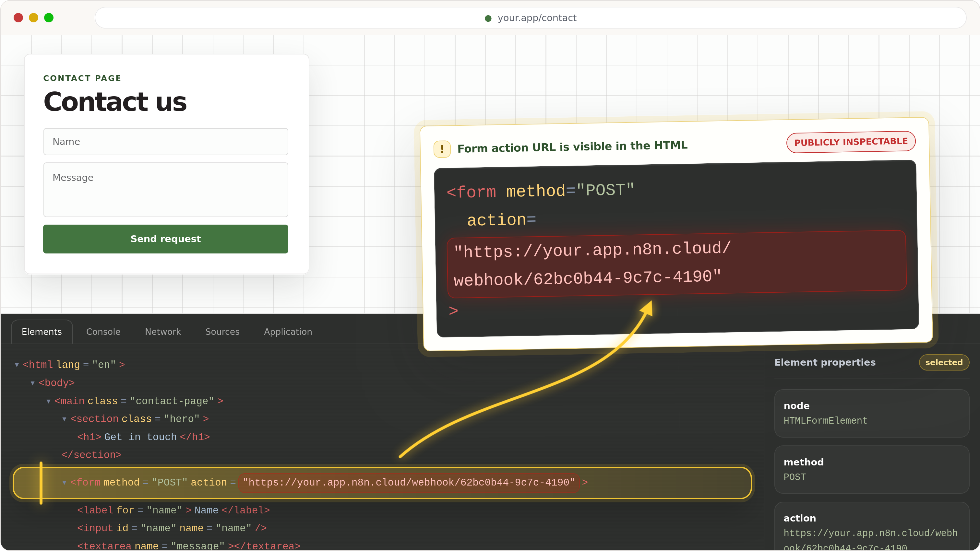Click the Element properties heading

[825, 362]
